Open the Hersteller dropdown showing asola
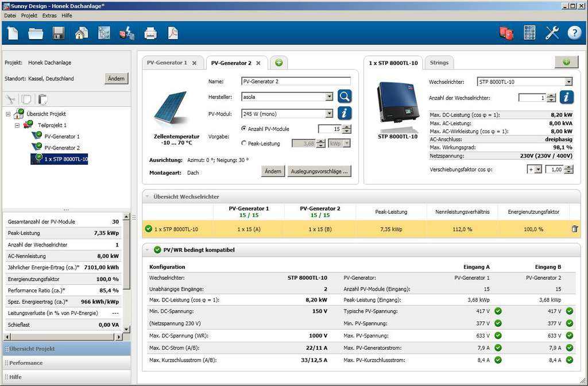This screenshot has height=386, width=588. pyautogui.click(x=287, y=96)
